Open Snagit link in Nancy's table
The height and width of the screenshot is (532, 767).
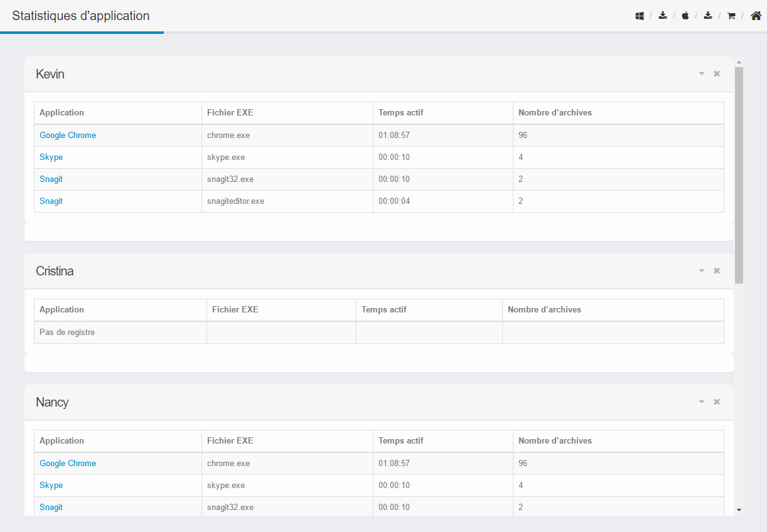click(51, 508)
